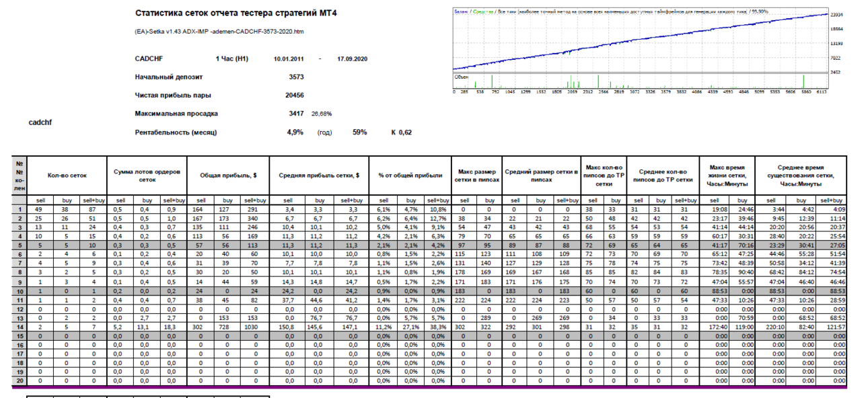This screenshot has height=398, width=868.
Task: Select row number 1 in the table
Action: pyautogui.click(x=20, y=210)
